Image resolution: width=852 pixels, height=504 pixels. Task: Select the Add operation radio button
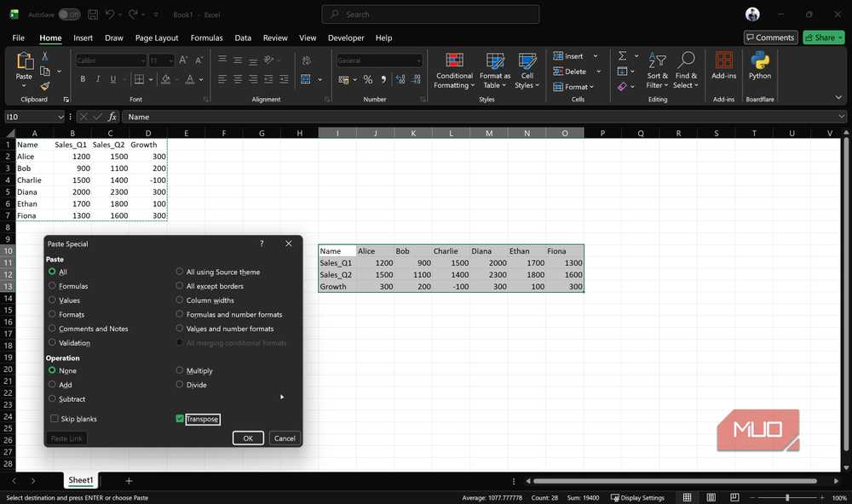pyautogui.click(x=52, y=385)
